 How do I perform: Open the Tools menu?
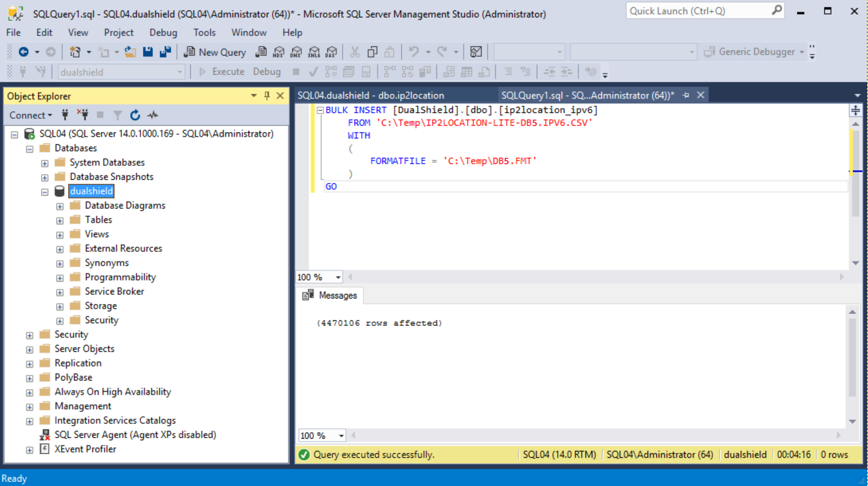(x=204, y=33)
